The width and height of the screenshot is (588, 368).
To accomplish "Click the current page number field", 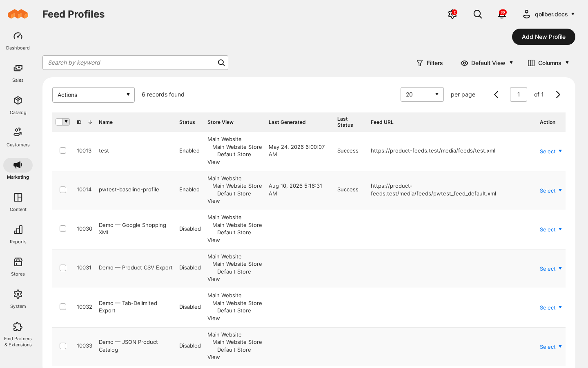I will click(519, 94).
